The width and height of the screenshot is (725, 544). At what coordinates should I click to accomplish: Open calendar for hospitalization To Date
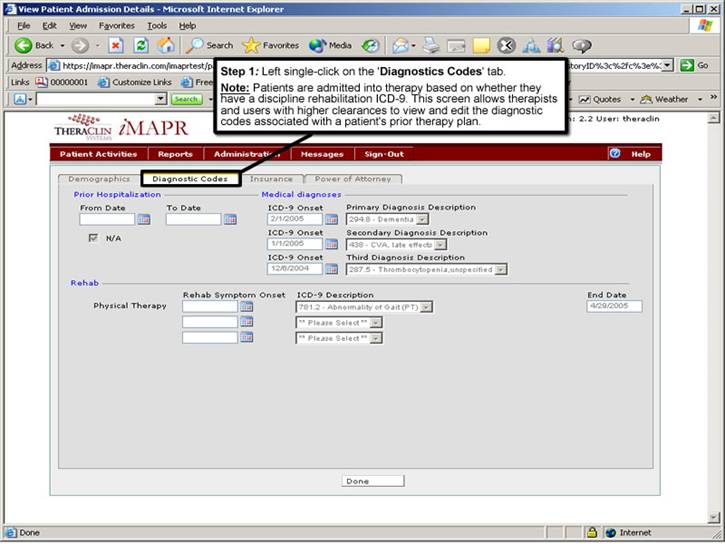coord(230,219)
